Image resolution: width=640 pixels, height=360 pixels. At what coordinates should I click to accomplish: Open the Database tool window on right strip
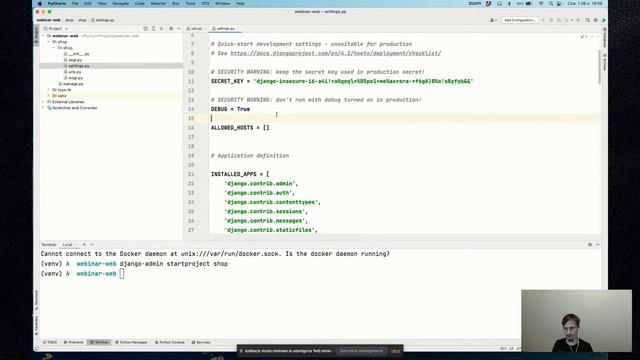[x=604, y=38]
